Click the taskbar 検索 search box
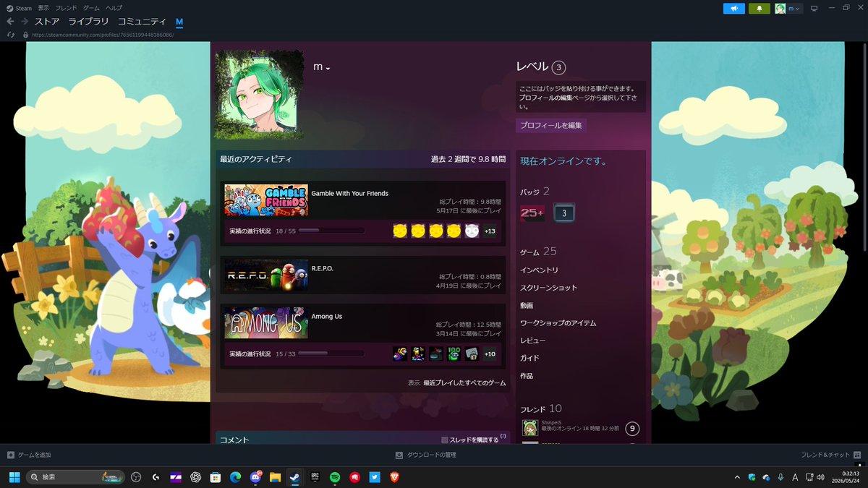 [75, 477]
